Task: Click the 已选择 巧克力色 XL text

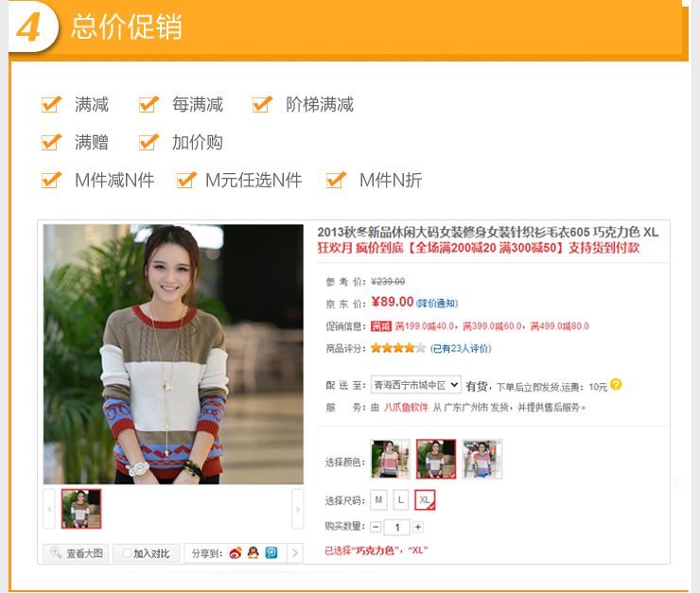Action: tap(376, 550)
